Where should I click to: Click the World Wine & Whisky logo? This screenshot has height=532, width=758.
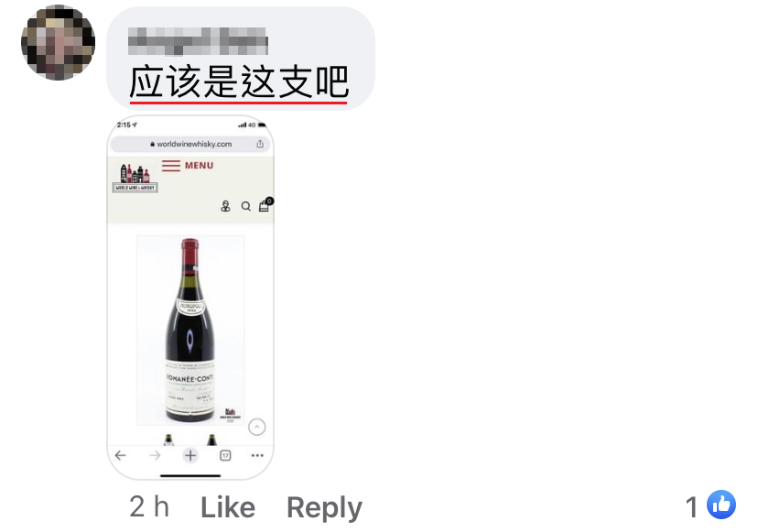(135, 178)
